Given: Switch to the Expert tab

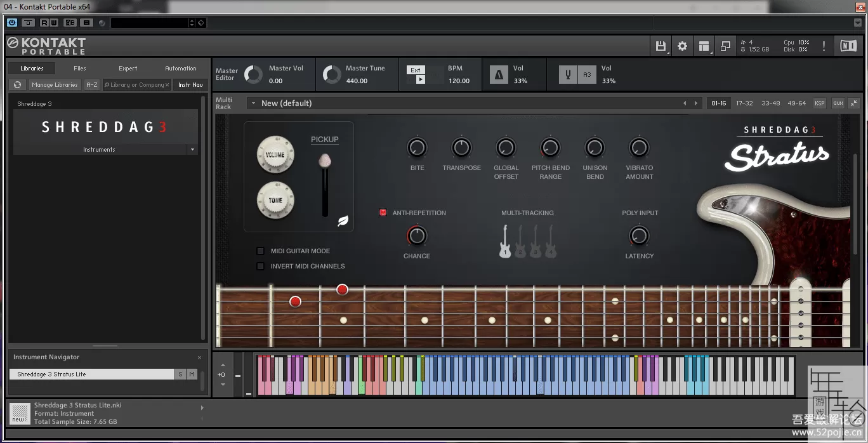Looking at the screenshot, I should 128,68.
